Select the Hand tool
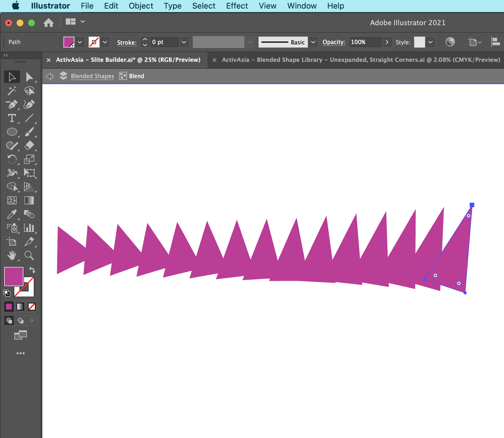 coord(12,256)
